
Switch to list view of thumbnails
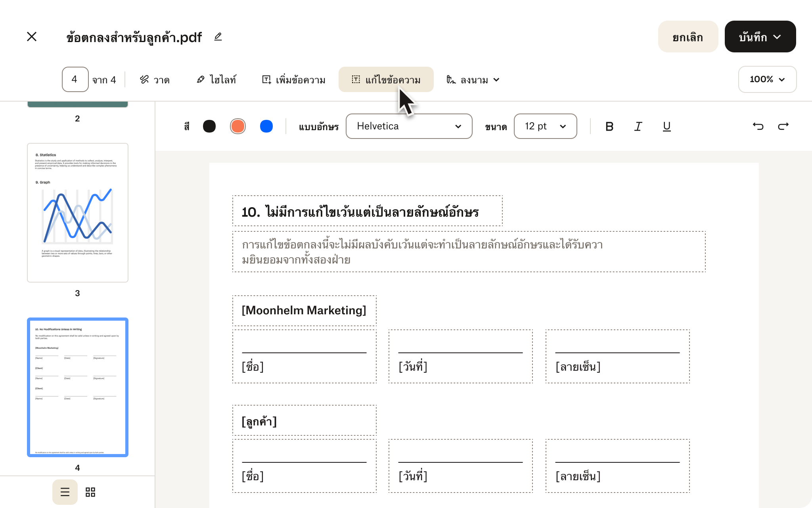click(65, 492)
